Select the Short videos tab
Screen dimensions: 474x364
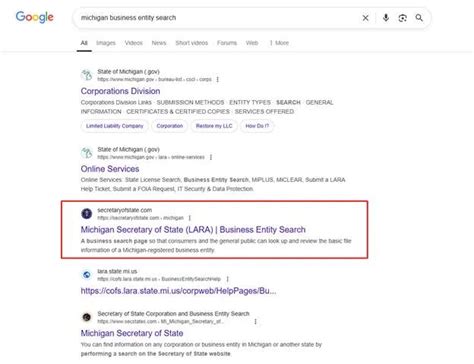tap(192, 43)
